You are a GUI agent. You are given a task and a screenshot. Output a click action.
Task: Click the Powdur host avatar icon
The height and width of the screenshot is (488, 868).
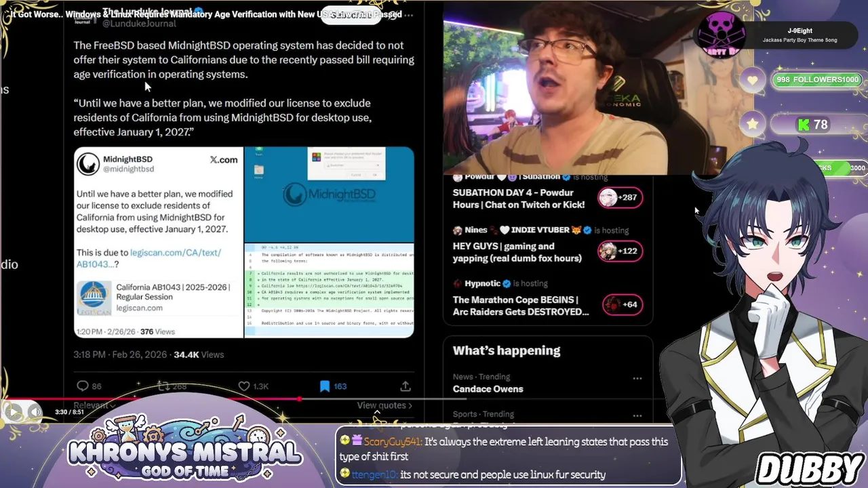coord(458,177)
